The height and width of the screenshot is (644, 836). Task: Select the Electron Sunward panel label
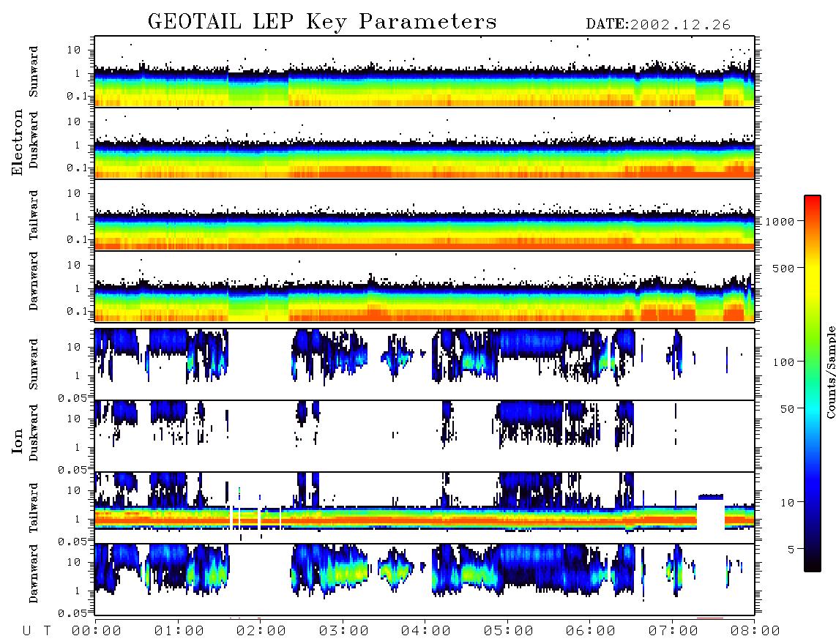click(34, 72)
